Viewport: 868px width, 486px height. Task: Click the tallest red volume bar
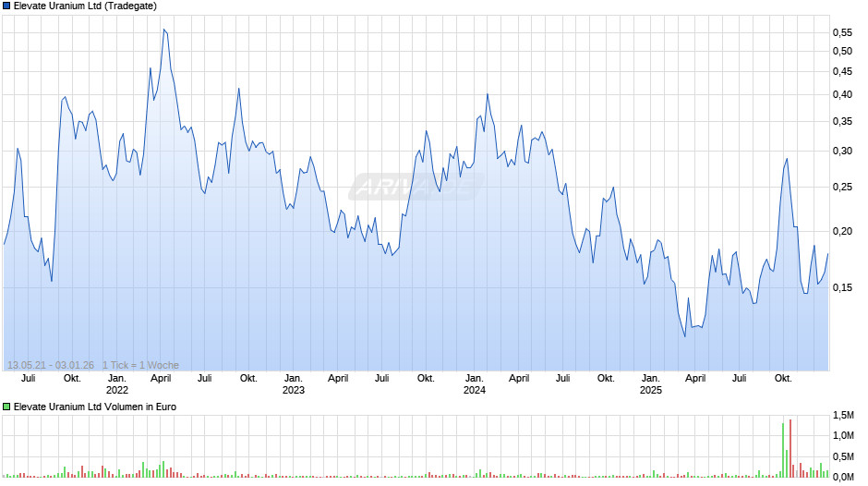click(790, 448)
